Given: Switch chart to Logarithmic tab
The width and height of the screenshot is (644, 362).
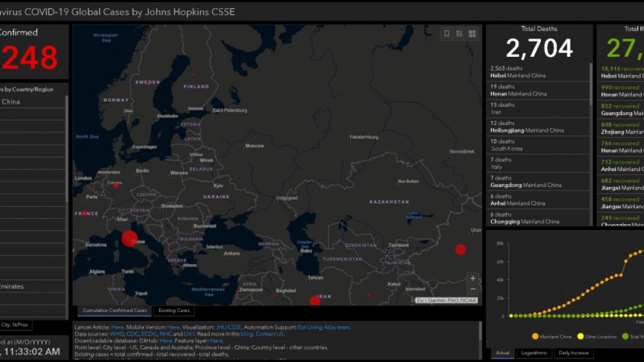Looking at the screenshot, I should [534, 353].
